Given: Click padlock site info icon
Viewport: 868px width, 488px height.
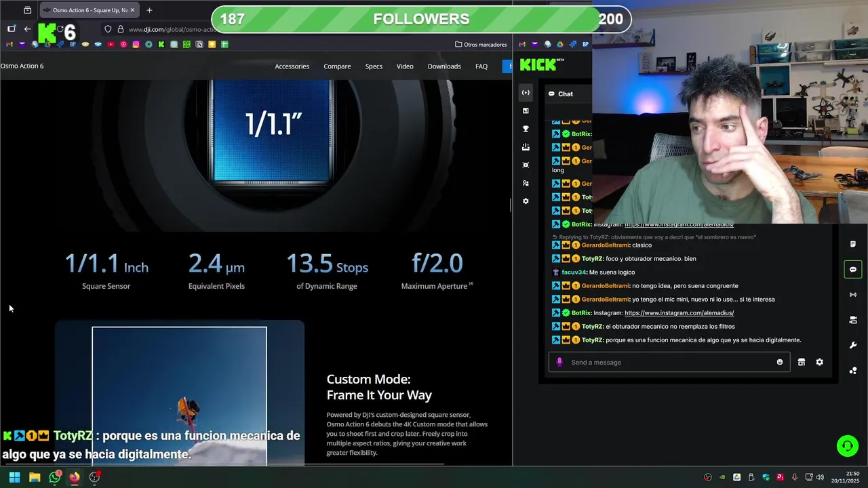Looking at the screenshot, I should [121, 29].
